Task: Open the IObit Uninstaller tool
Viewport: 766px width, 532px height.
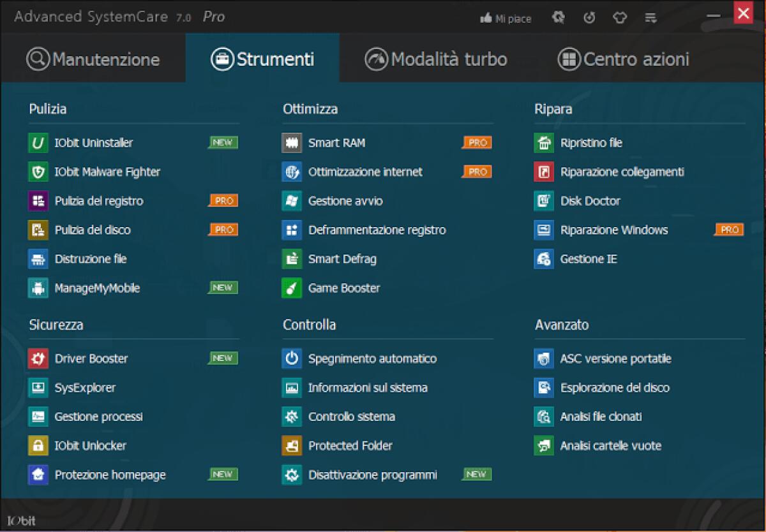Action: coord(93,142)
